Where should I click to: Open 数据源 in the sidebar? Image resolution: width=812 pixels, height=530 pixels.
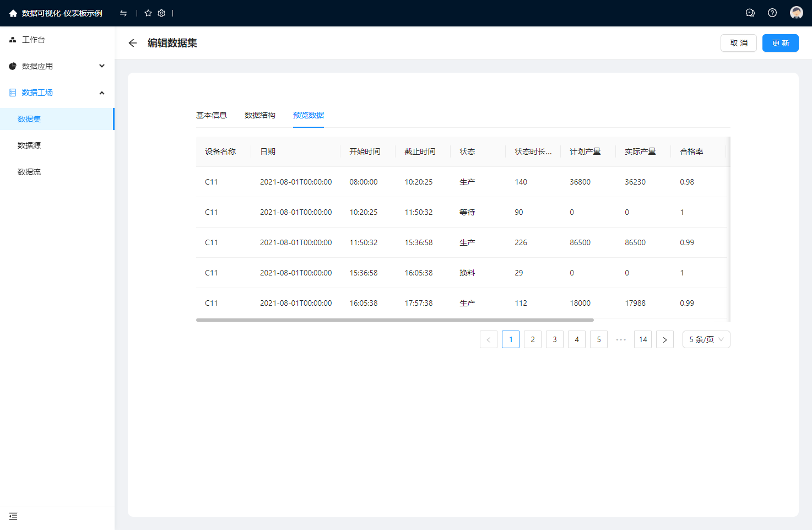[29, 145]
